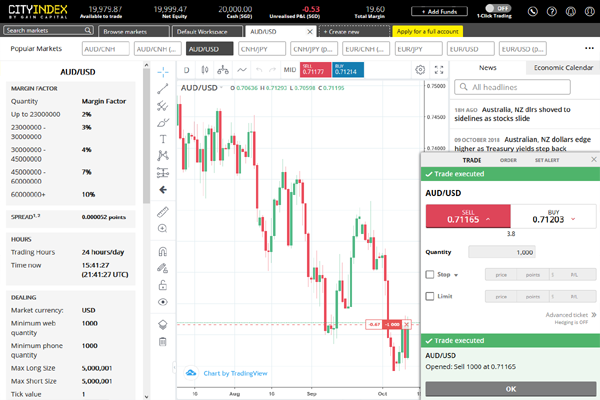Remove drawings with the trash icon
This screenshot has width=600, height=400.
(163, 341)
